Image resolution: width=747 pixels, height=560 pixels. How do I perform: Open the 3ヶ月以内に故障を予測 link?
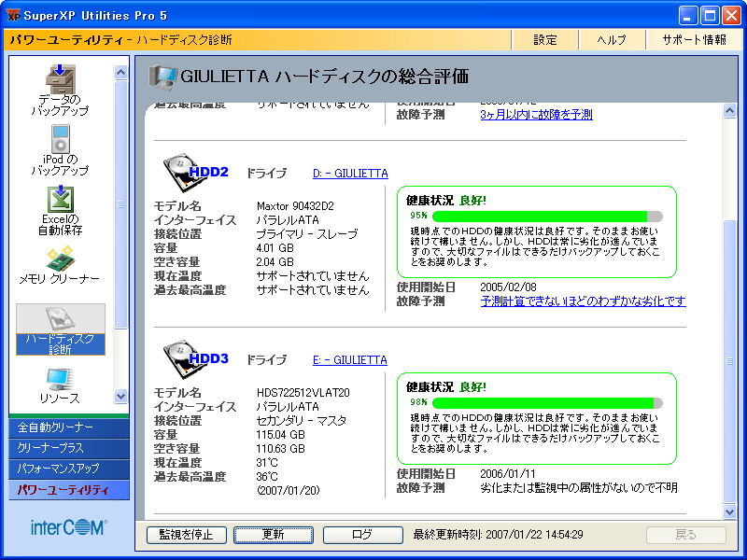click(x=536, y=115)
